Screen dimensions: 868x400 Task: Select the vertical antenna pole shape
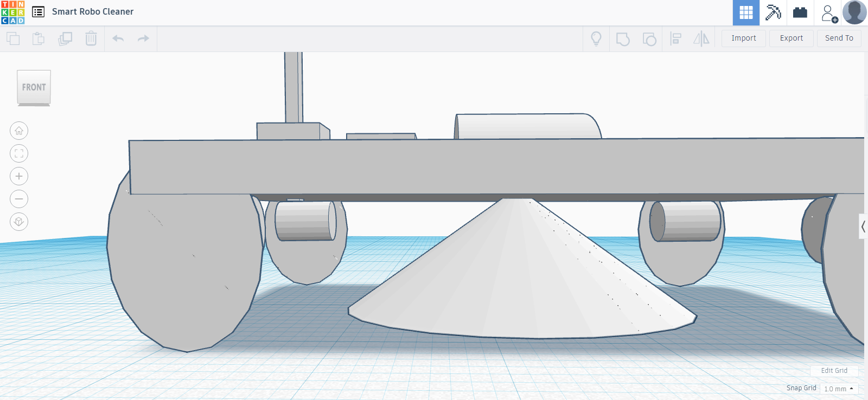(x=293, y=87)
